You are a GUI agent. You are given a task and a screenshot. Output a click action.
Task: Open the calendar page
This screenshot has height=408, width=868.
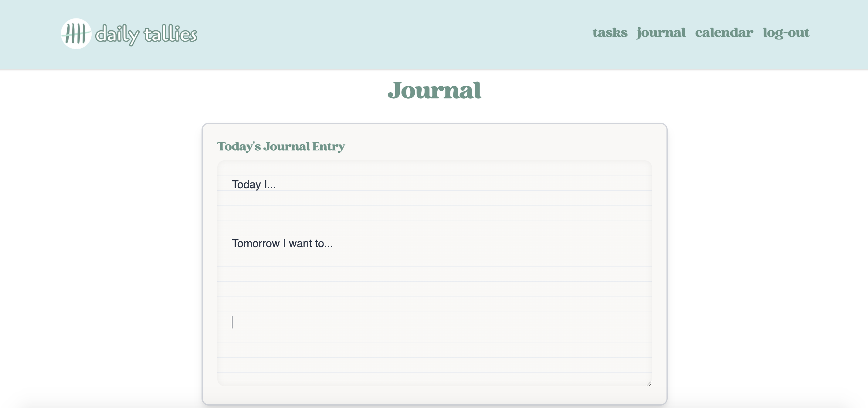[724, 33]
